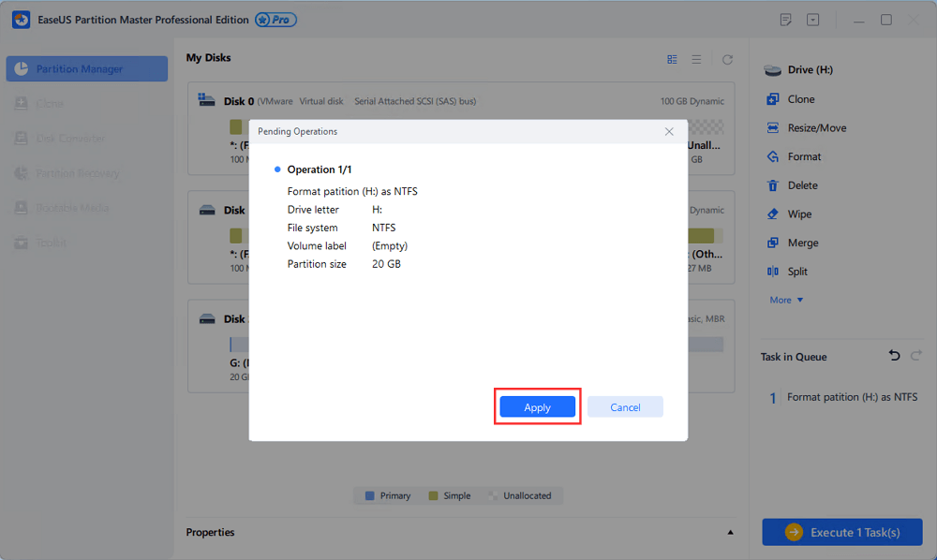The image size is (937, 560).
Task: Click the Format icon
Action: coord(773,156)
